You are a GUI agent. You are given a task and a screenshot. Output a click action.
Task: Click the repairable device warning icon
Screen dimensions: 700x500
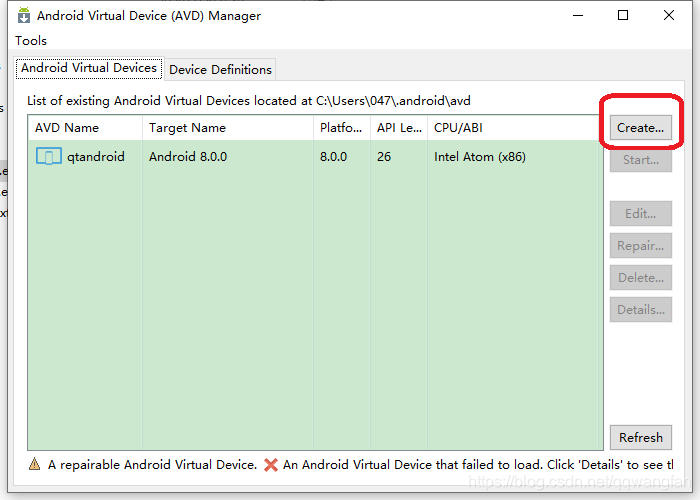[x=34, y=464]
